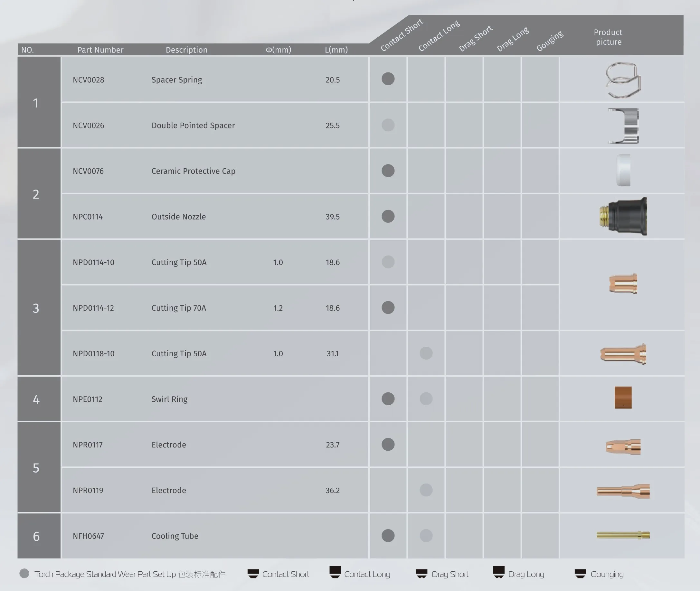The width and height of the screenshot is (700, 591).
Task: Click part number NPD0118-10
Action: click(93, 353)
